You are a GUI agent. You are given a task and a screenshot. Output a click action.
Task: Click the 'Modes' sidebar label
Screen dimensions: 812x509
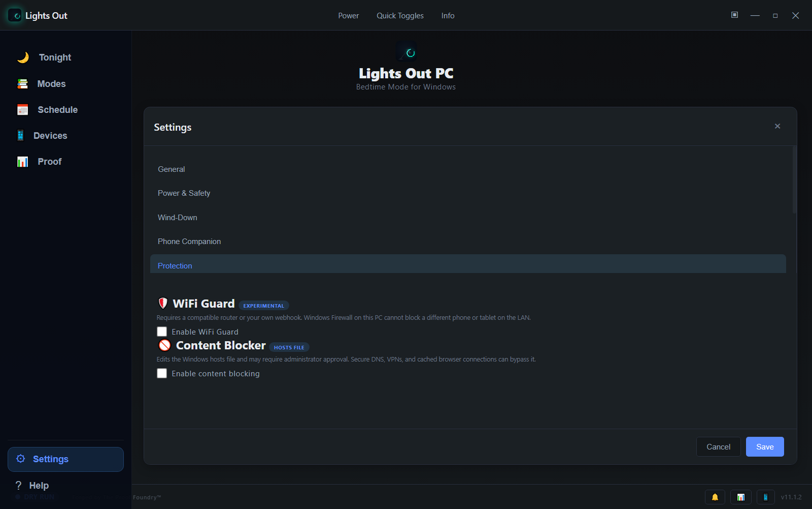click(52, 84)
